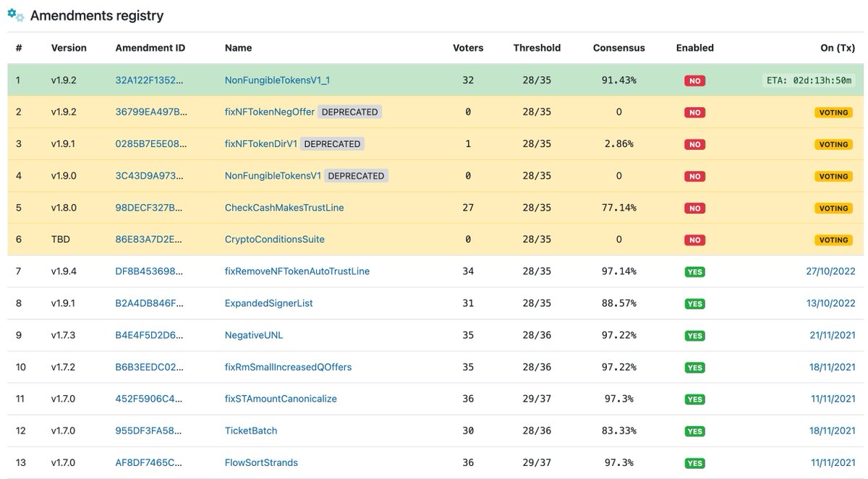Click the On (Tx) column header
868x479 pixels.
click(x=838, y=48)
